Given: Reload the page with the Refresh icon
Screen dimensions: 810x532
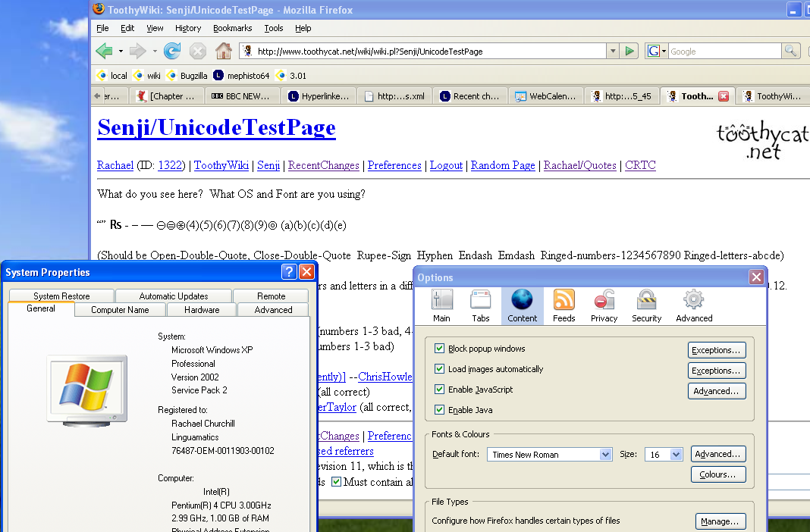Looking at the screenshot, I should tap(172, 51).
